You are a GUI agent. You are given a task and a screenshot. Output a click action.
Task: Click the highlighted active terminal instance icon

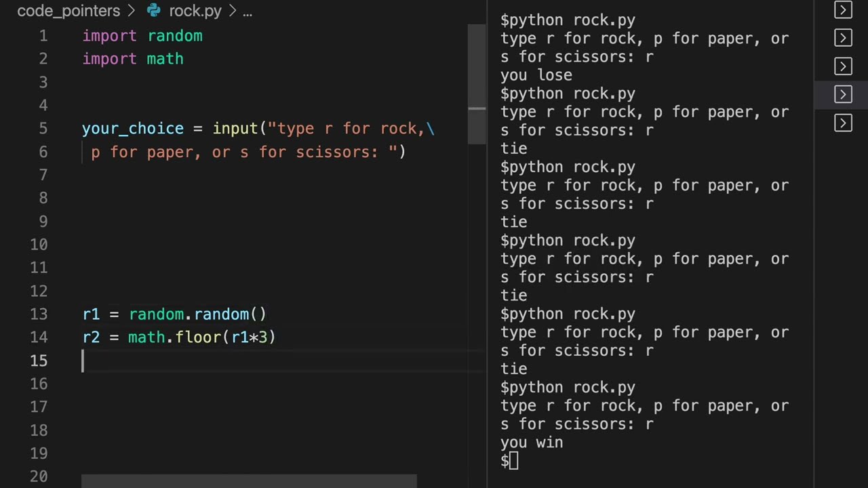tap(843, 95)
